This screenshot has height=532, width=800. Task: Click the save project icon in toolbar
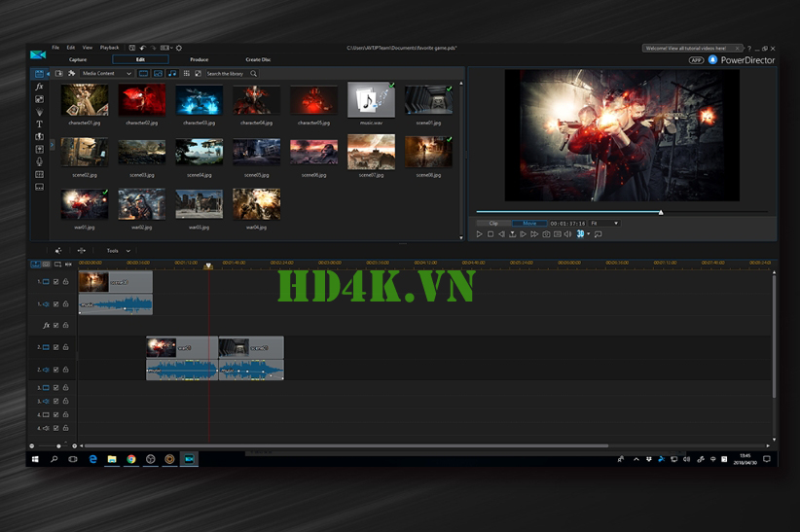pos(132,48)
